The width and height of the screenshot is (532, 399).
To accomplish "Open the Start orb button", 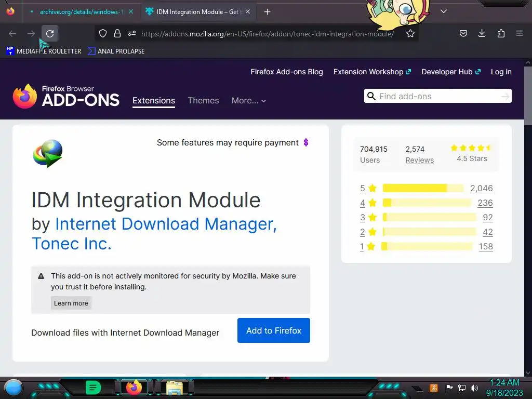I will [x=14, y=388].
